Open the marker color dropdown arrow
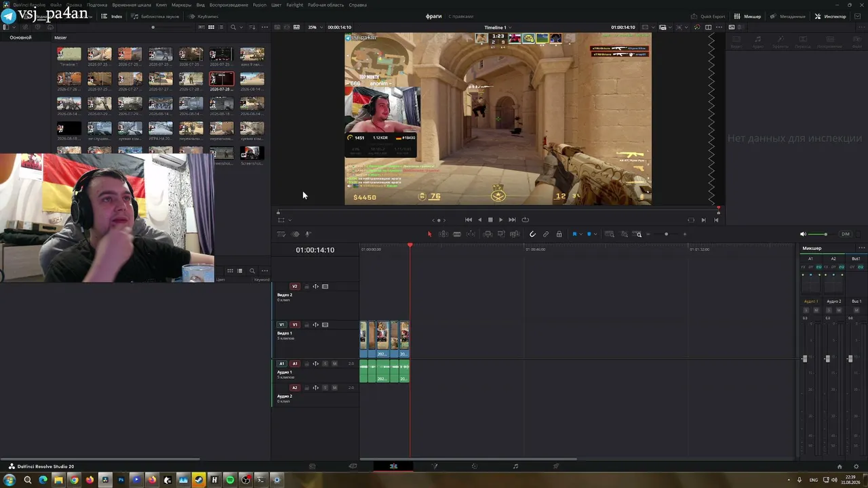Image resolution: width=868 pixels, height=488 pixels. coord(595,235)
